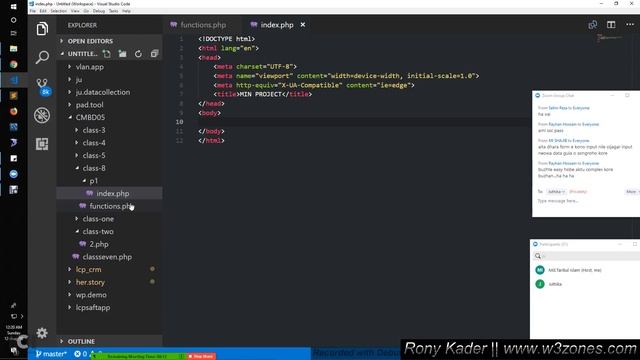The image size is (640, 360).
Task: Open the Extensions view in activity bar
Action: pyautogui.click(x=42, y=144)
